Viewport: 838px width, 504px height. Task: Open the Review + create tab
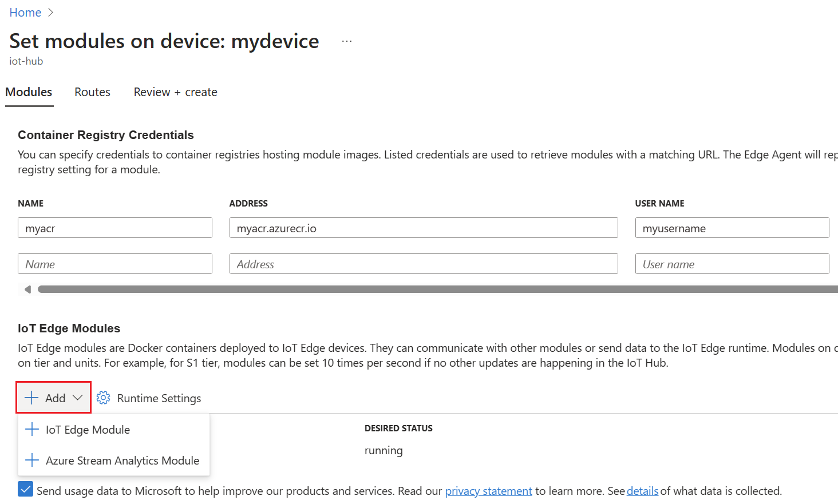[x=175, y=92]
